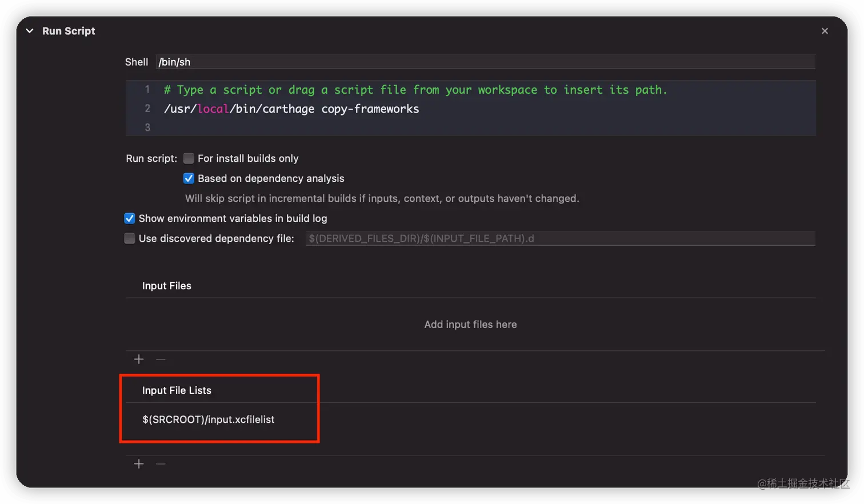864x504 pixels.
Task: Collapse the Run Script phase chevron
Action: pos(30,31)
